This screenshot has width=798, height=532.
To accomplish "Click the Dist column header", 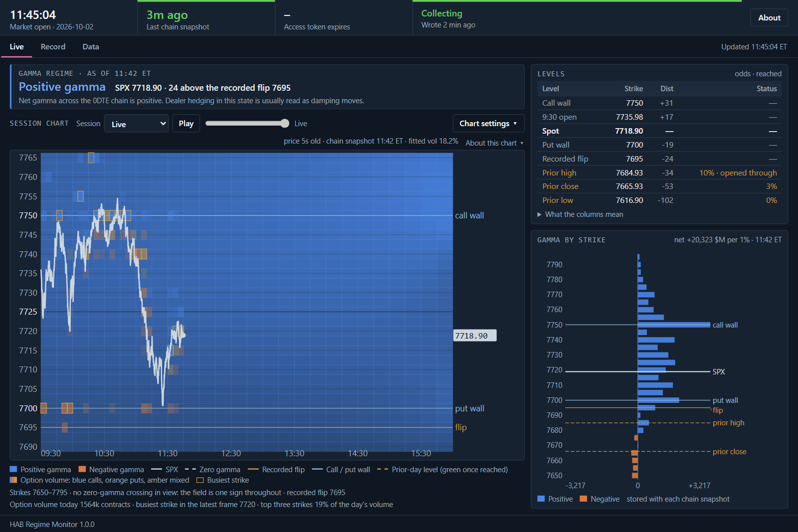I will 667,89.
